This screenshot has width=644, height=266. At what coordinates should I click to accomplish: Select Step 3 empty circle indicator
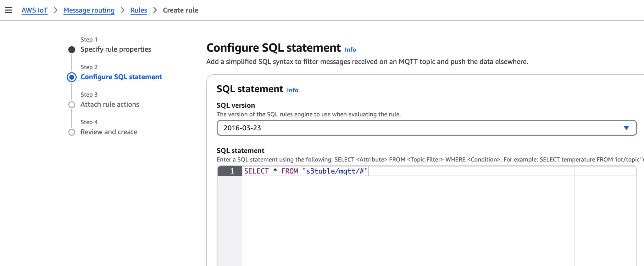[72, 105]
